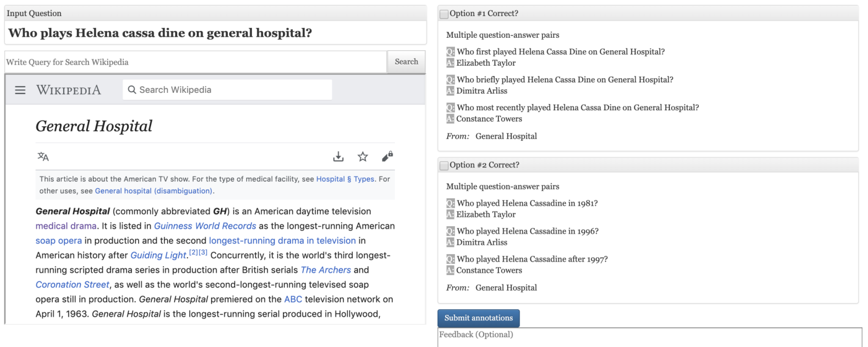Open the Wikipedia logo home link
The image size is (868, 347).
68,90
